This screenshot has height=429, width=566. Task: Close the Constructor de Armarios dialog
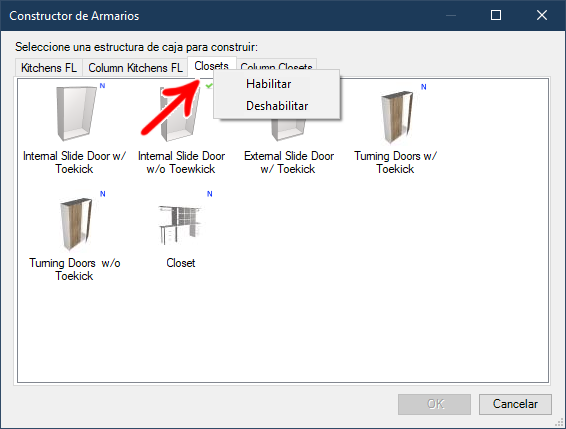pos(542,15)
